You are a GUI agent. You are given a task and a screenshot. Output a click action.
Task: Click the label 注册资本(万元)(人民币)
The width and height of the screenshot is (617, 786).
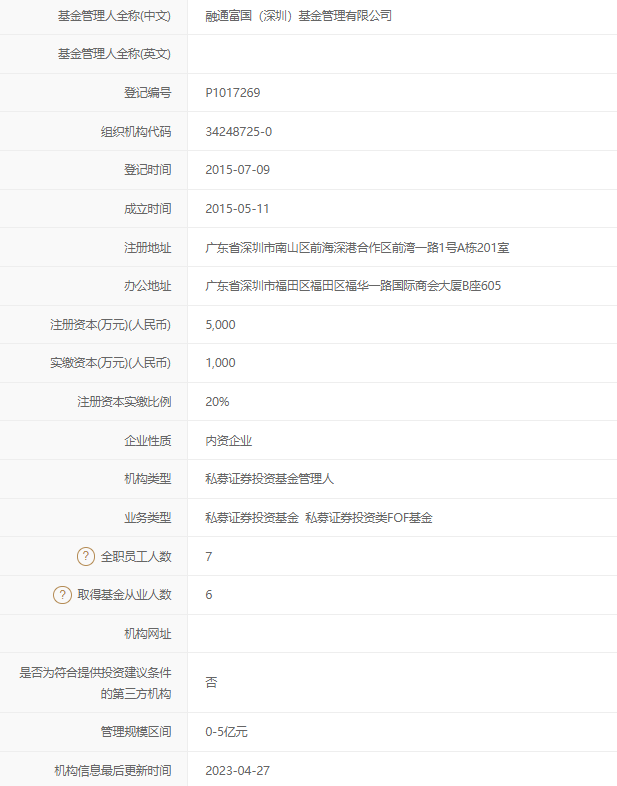coord(110,325)
